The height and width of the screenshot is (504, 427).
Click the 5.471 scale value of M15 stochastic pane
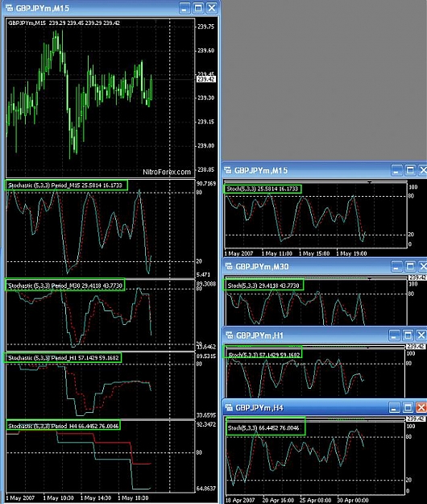[x=203, y=274]
